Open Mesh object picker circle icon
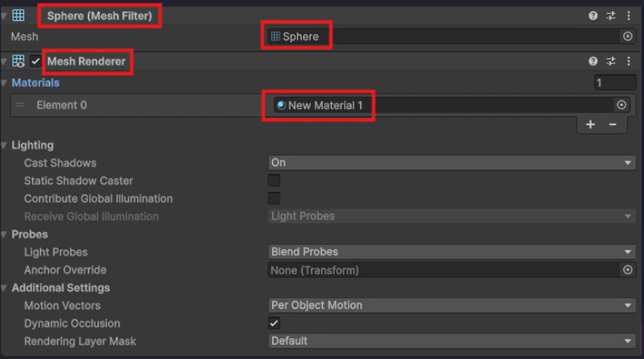Screen dimensions: 644x359 coord(628,36)
